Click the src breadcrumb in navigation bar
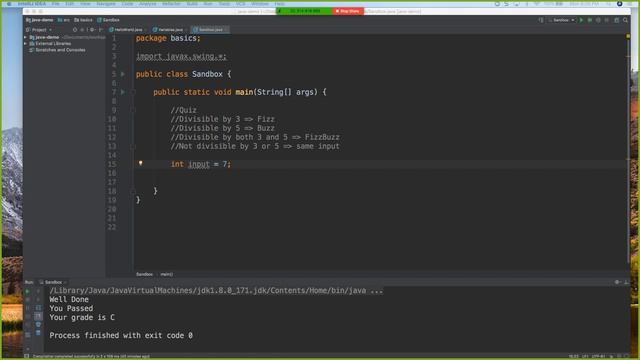 pyautogui.click(x=64, y=20)
